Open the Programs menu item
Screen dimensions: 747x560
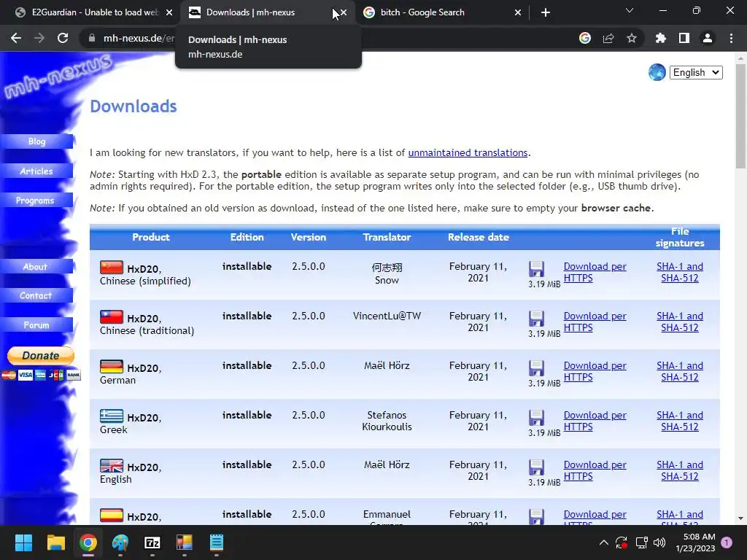[36, 201]
